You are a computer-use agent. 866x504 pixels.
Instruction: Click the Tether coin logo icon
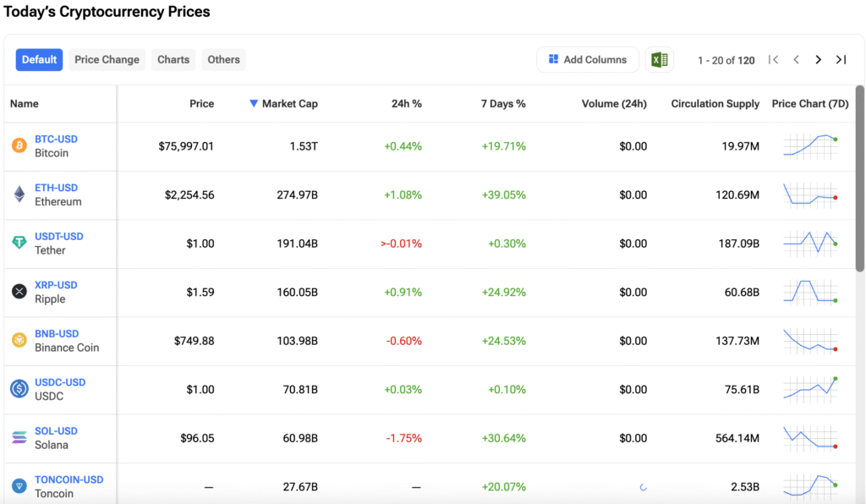19,244
